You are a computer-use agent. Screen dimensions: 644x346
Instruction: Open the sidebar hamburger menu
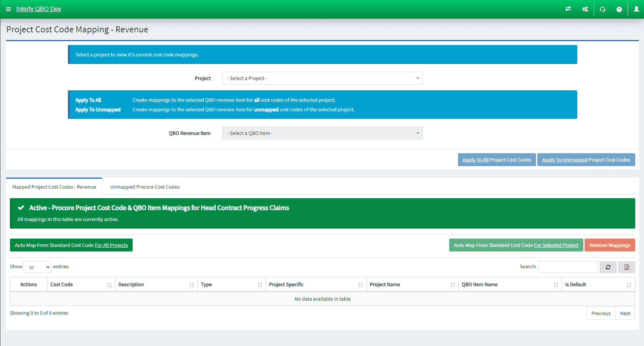pos(8,9)
